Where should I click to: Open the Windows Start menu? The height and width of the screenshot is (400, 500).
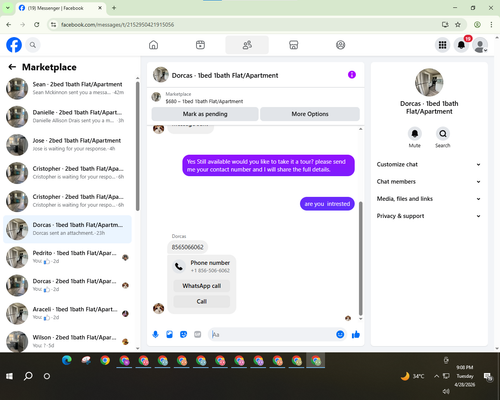tap(9, 376)
